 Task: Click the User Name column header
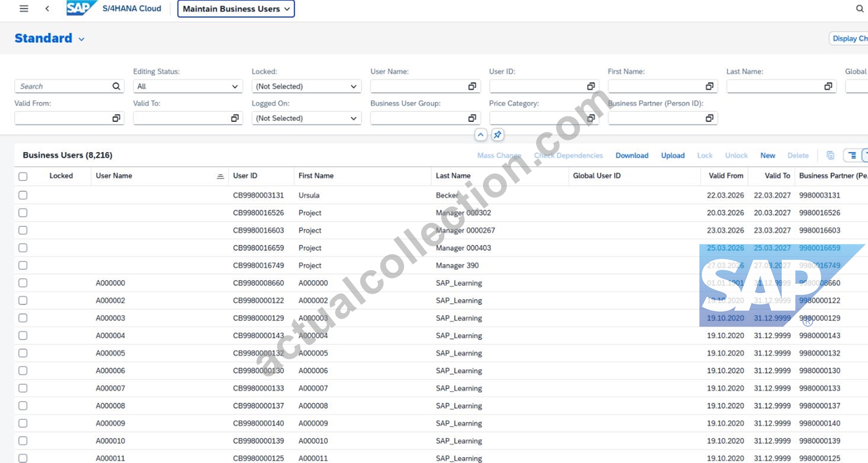pyautogui.click(x=114, y=176)
